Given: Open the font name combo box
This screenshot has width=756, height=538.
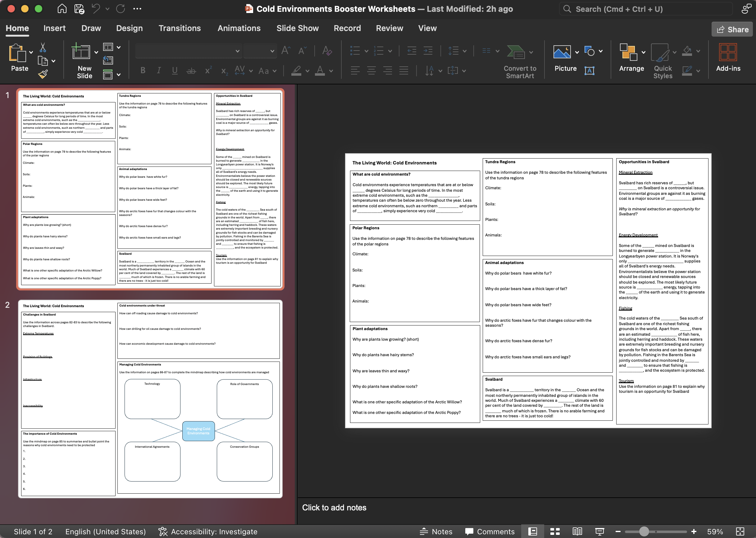Looking at the screenshot, I should coord(188,51).
